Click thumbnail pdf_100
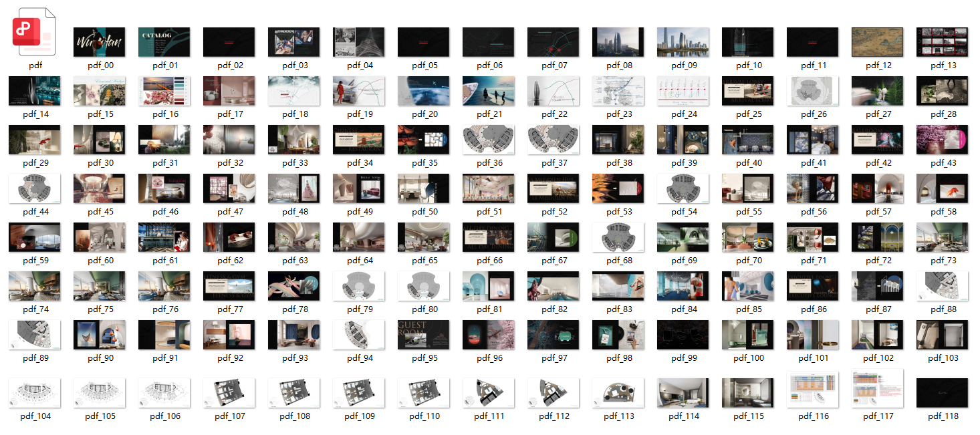980x435 pixels. (x=748, y=335)
